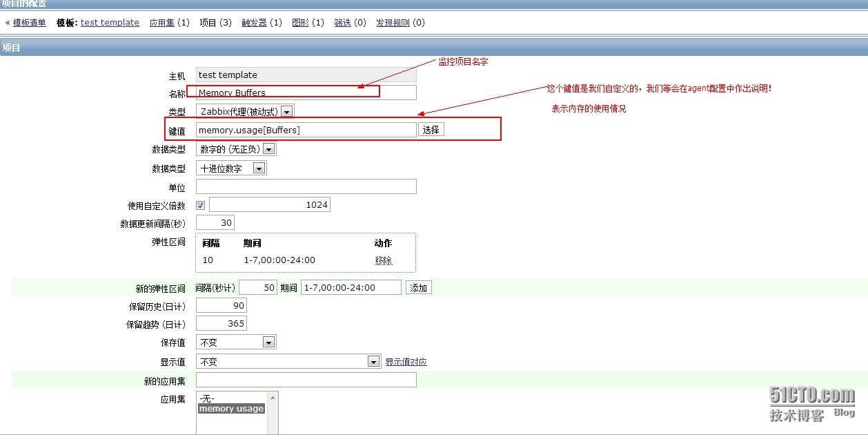Click the 添加 button
The image size is (868, 435).
tap(419, 288)
